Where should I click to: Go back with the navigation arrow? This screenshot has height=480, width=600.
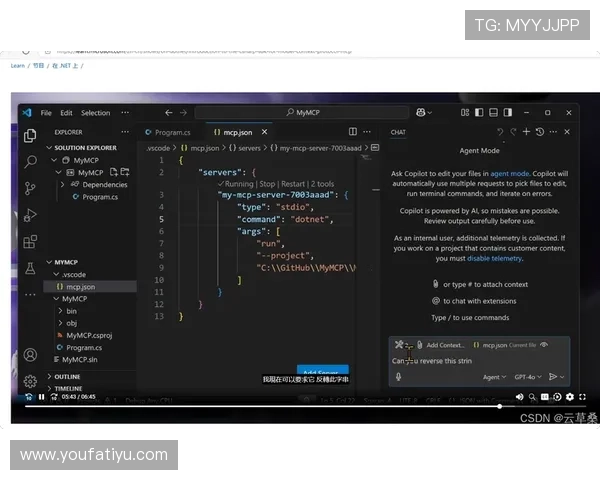[169, 113]
